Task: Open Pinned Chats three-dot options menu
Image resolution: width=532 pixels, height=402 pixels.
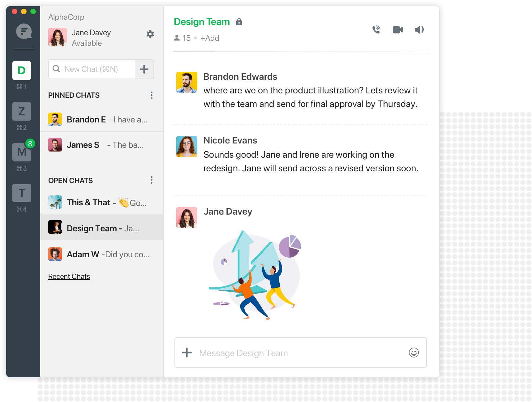Action: (152, 95)
